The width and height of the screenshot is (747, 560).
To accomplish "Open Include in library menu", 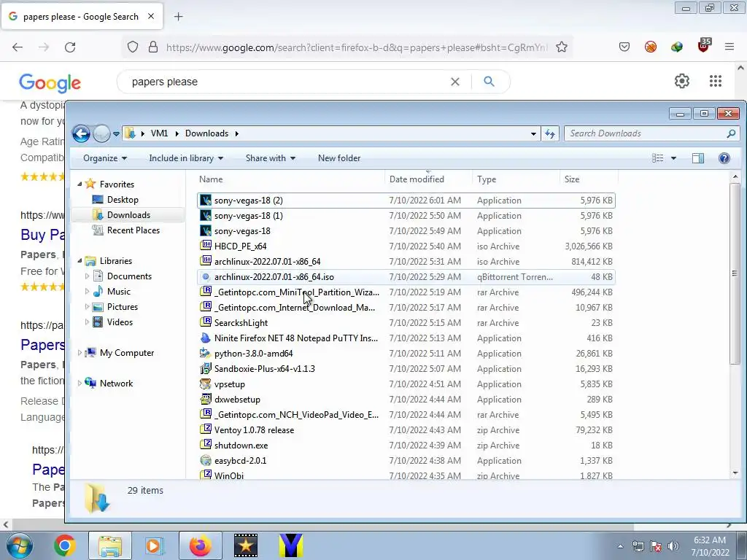I will click(186, 158).
